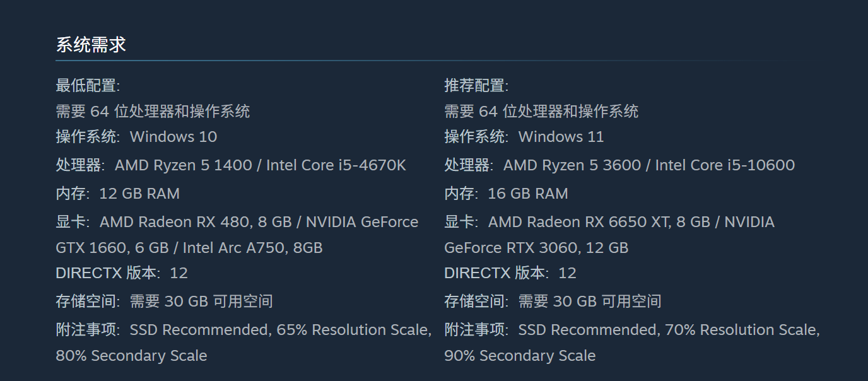
Task: Click the GTX 1660 / Intel Arc A750 line
Action: coord(189,248)
